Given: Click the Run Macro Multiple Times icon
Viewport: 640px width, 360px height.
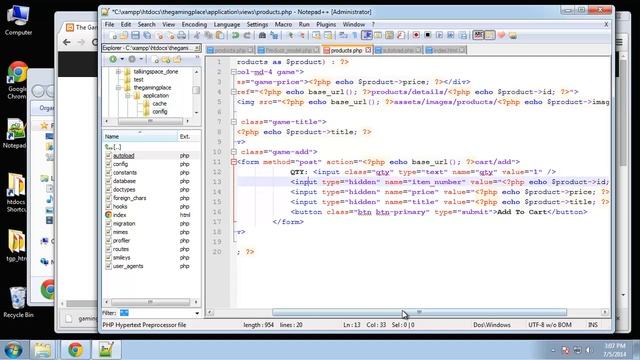Looking at the screenshot, I should 451,36.
